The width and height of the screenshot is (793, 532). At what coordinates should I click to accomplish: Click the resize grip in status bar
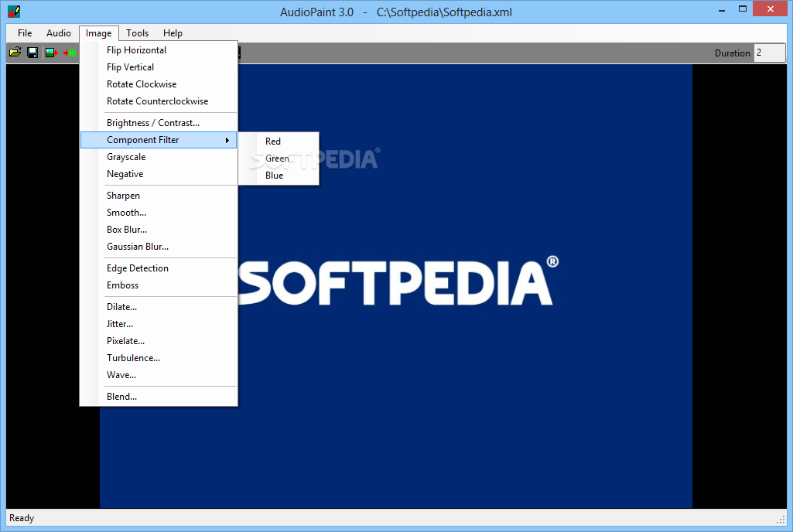tap(781, 520)
